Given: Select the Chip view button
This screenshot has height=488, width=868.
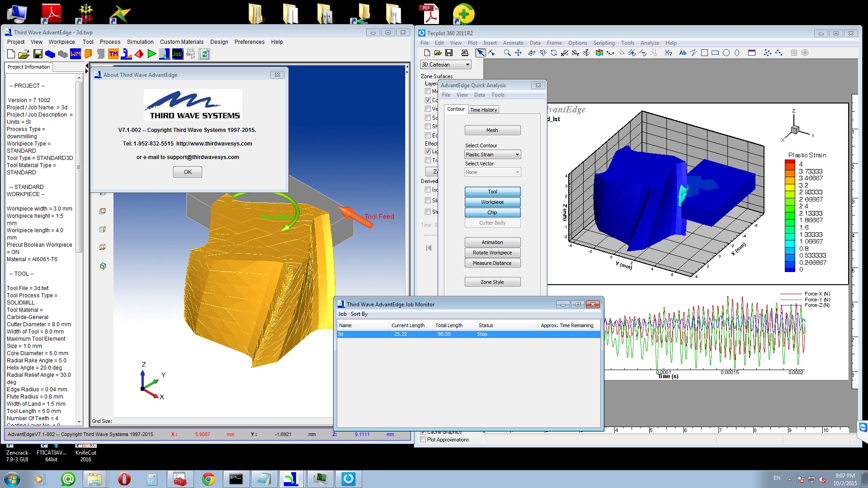Looking at the screenshot, I should 492,212.
